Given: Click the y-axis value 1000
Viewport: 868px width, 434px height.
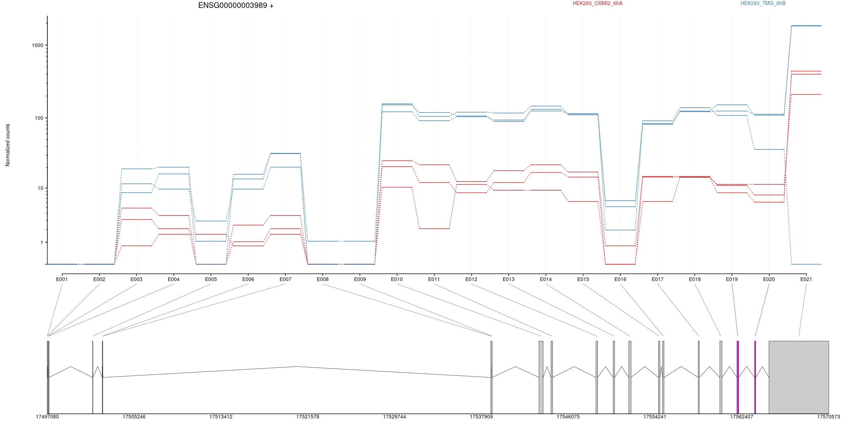Looking at the screenshot, I should pos(38,45).
